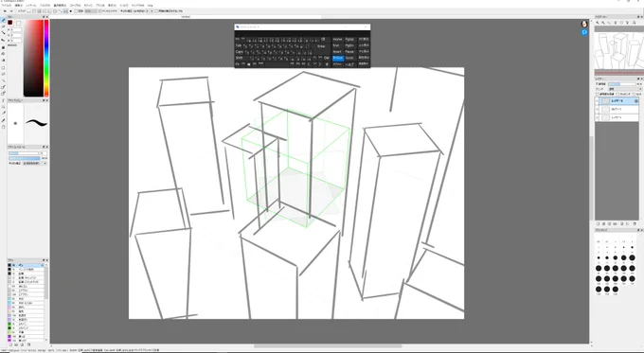Zoom in using the Navigator magnifier icon

click(598, 23)
